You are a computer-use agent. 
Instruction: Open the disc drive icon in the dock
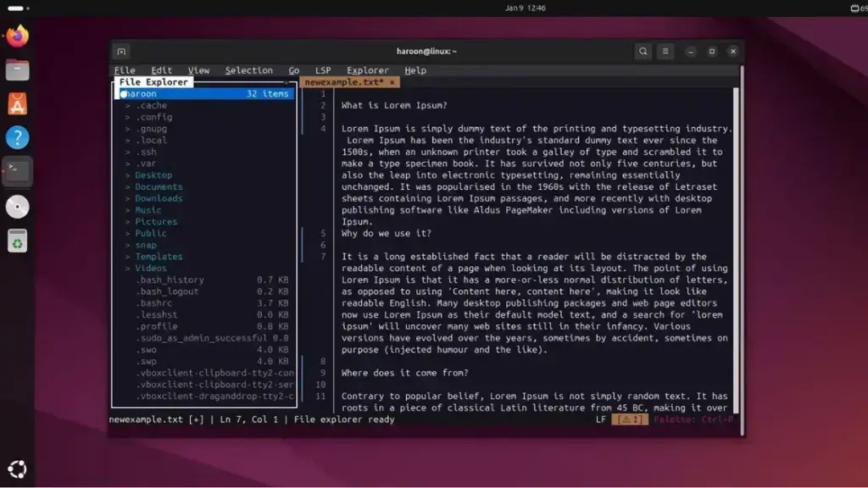coord(17,207)
